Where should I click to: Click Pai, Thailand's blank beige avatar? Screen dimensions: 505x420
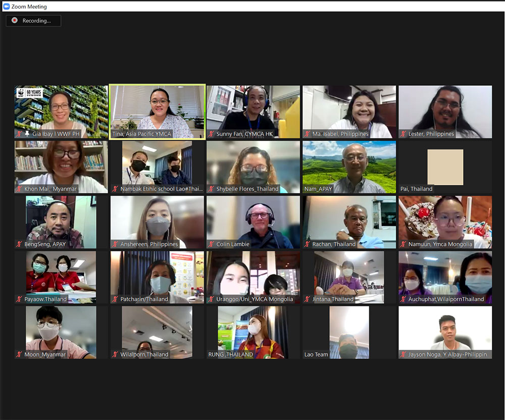coord(445,167)
